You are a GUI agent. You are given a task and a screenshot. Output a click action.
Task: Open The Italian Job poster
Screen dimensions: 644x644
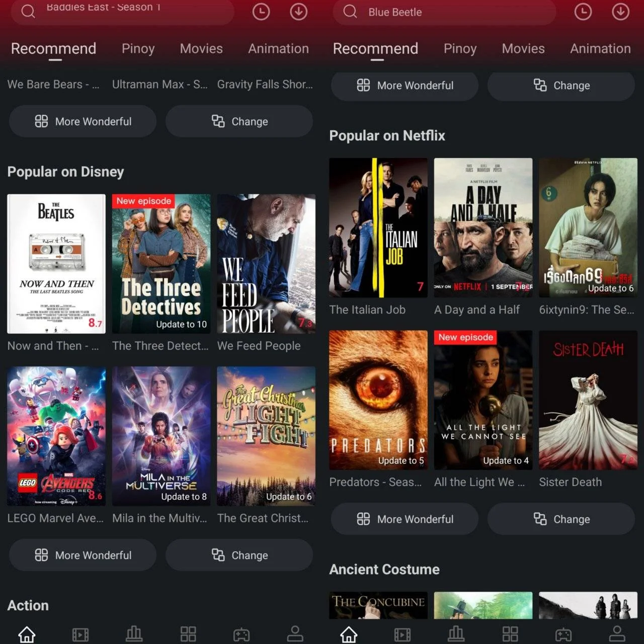point(378,228)
